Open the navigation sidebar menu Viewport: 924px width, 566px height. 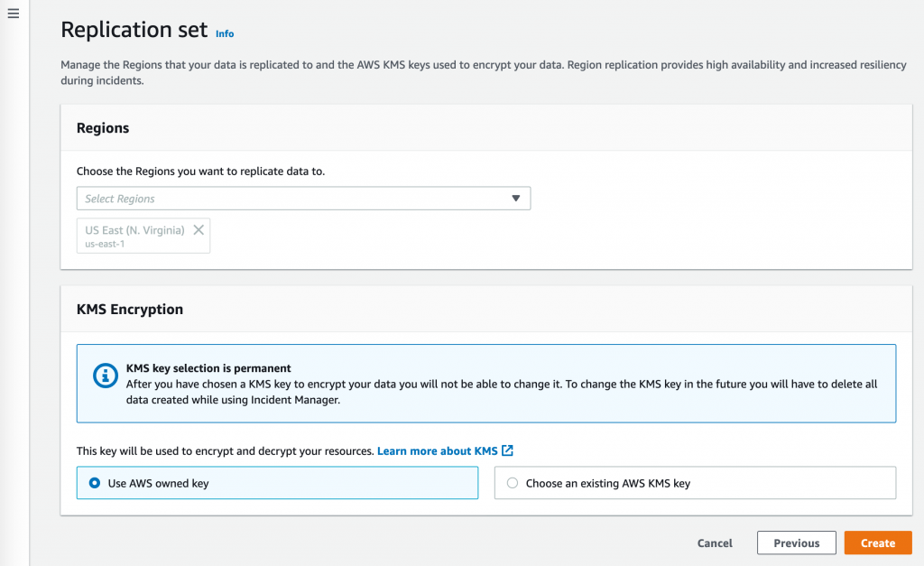point(13,13)
